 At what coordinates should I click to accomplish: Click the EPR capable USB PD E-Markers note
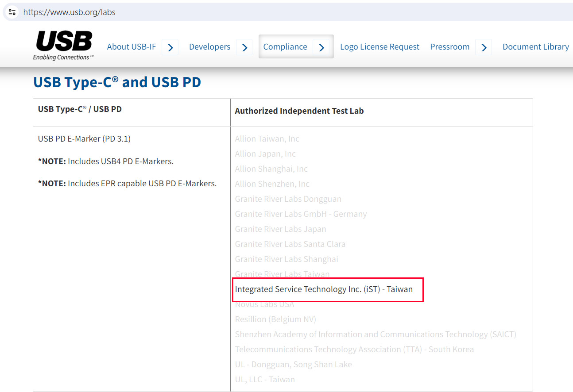(x=127, y=184)
